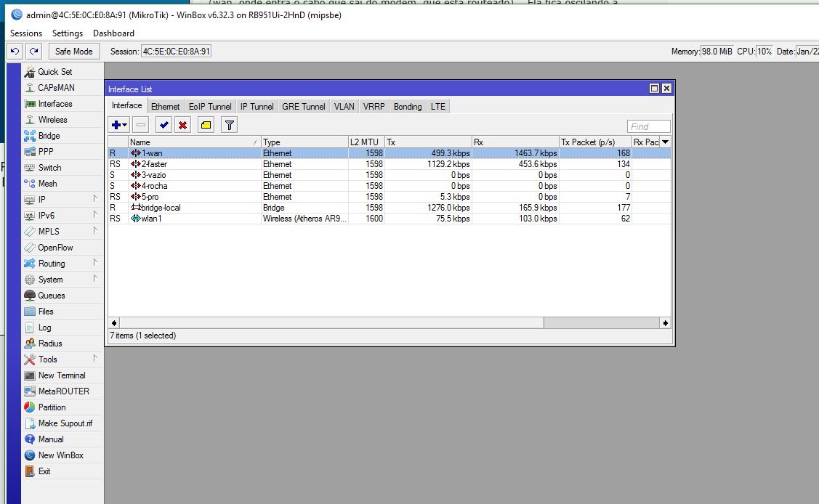The image size is (819, 504).
Task: Switch to the Bonding tab
Action: (408, 107)
